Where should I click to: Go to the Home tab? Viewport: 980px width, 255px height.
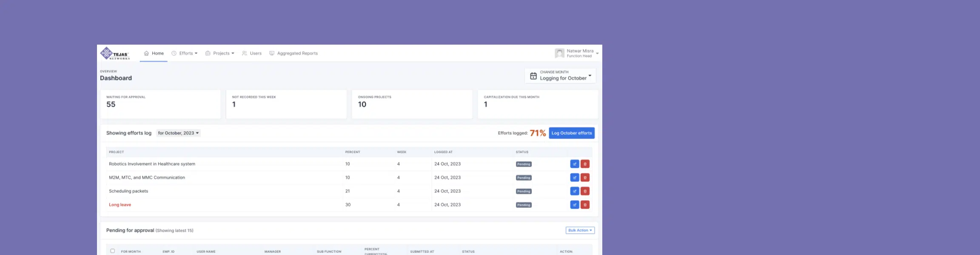154,54
